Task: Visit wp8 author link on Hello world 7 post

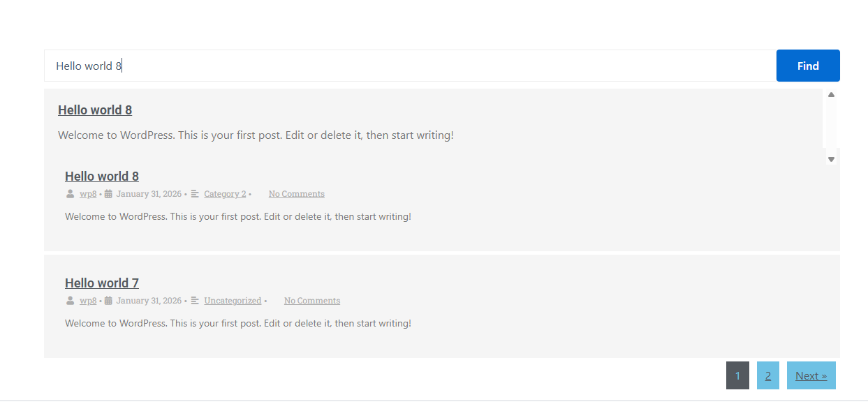Action: coord(88,301)
